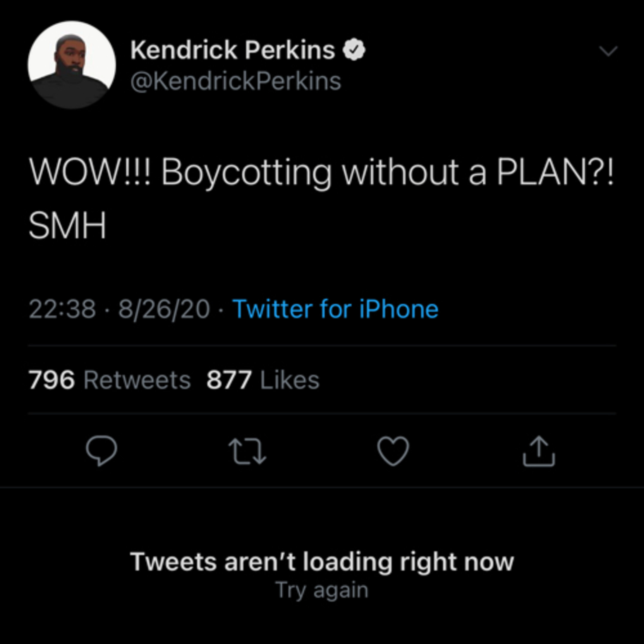The image size is (644, 644).
Task: Expand the tweet options chevron
Action: (608, 51)
